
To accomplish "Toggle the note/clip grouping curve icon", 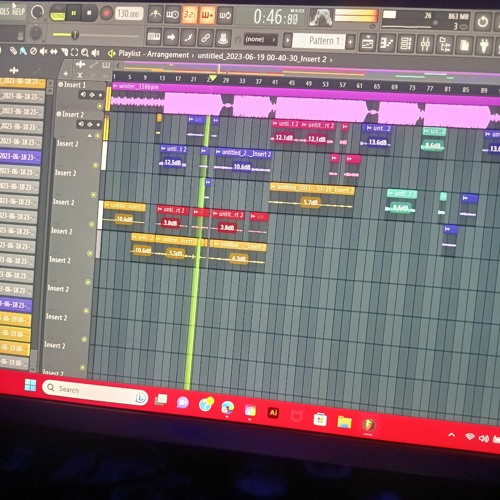I will 188,38.
